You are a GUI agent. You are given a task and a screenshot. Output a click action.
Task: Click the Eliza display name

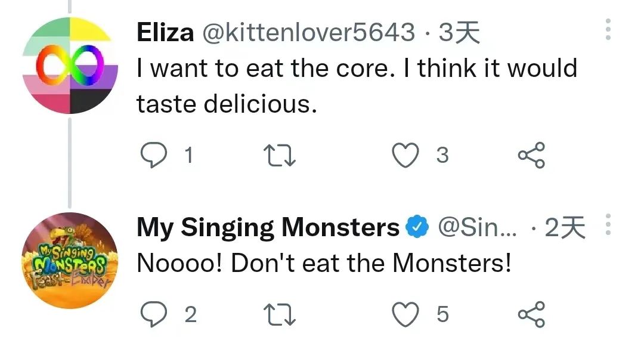pyautogui.click(x=165, y=33)
